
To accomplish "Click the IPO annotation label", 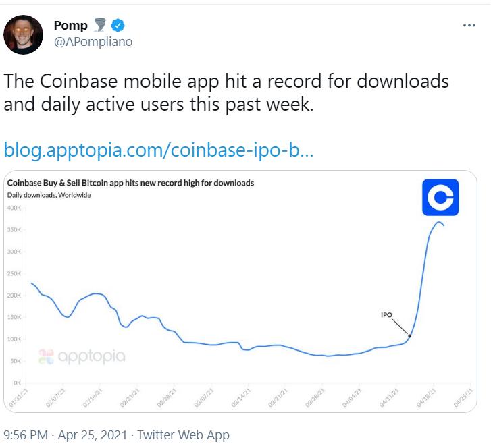I will pyautogui.click(x=387, y=314).
